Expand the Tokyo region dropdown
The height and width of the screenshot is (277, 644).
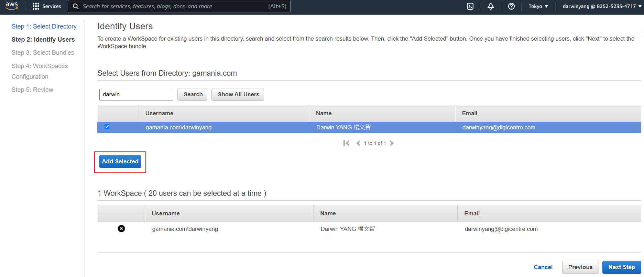538,6
